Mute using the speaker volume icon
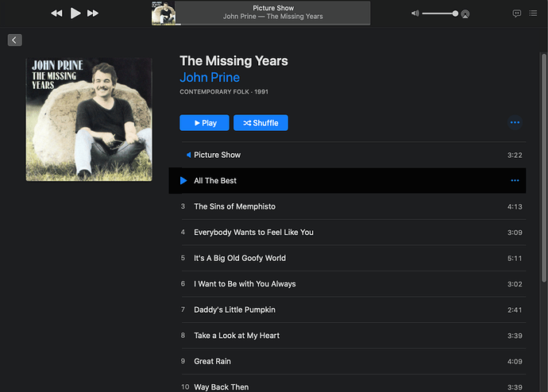Image resolution: width=548 pixels, height=392 pixels. (415, 13)
